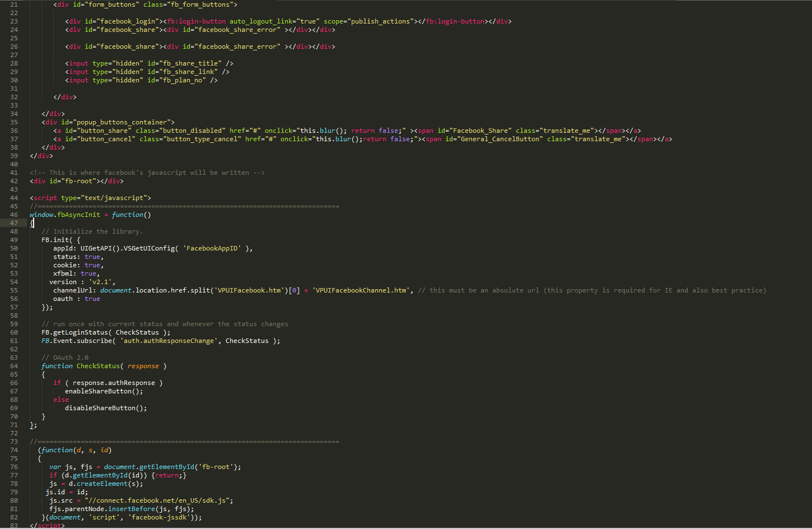Click "fb_share_link" hidden input id
This screenshot has height=529, width=812.
tap(188, 72)
